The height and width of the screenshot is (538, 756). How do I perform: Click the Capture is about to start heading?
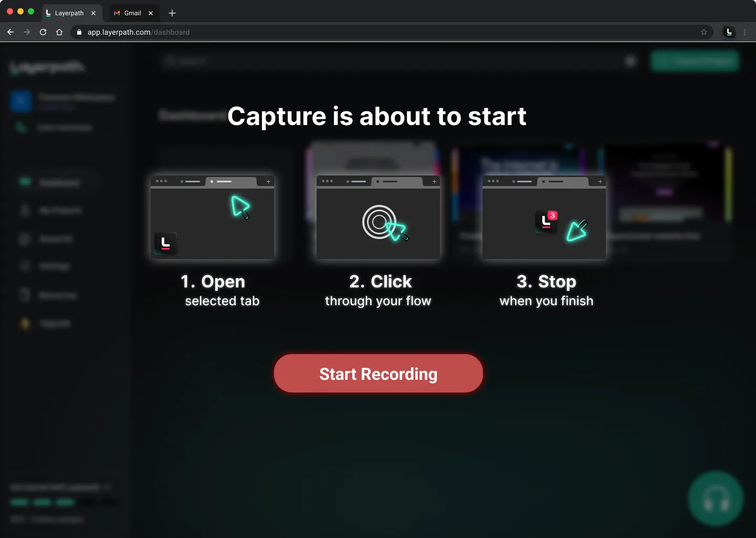click(376, 116)
